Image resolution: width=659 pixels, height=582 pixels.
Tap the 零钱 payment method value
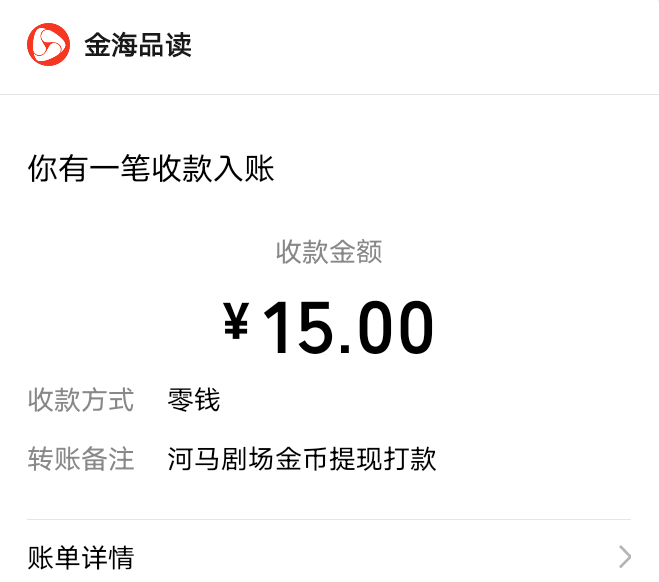tap(193, 399)
